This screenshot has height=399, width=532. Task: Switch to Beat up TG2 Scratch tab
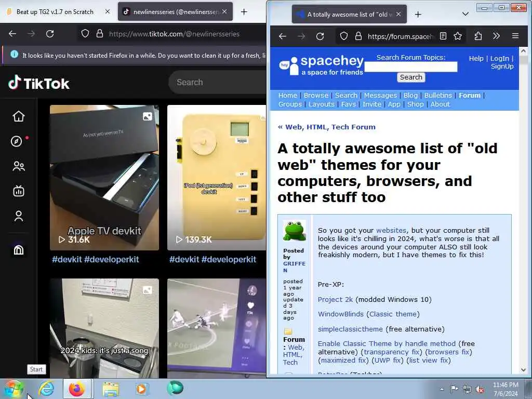[55, 12]
